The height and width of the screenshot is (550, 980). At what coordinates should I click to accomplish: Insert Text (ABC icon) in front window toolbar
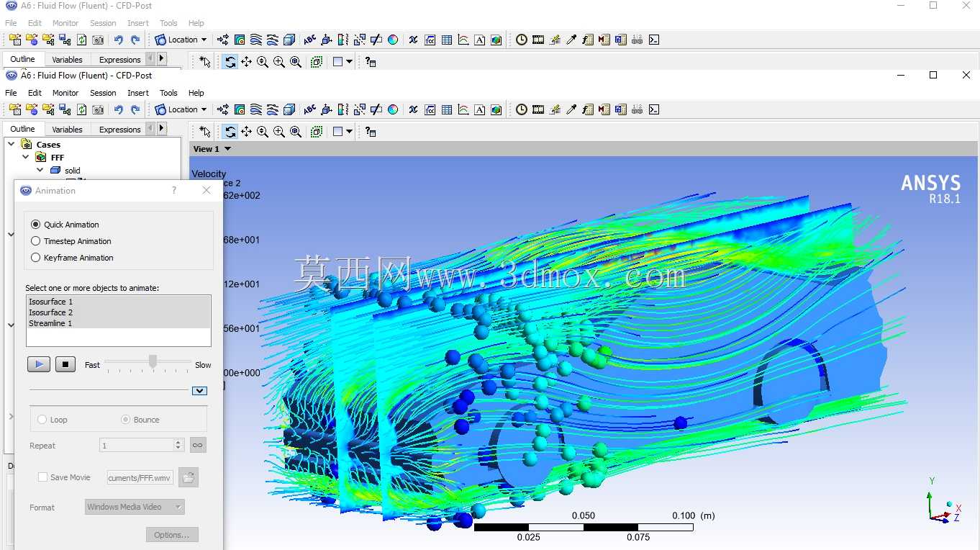tap(310, 109)
